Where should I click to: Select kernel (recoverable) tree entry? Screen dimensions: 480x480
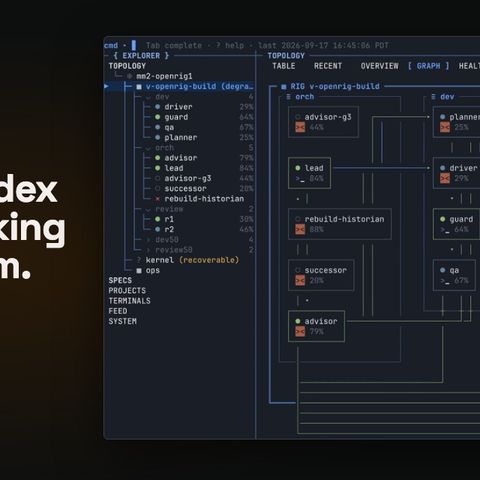(192, 260)
